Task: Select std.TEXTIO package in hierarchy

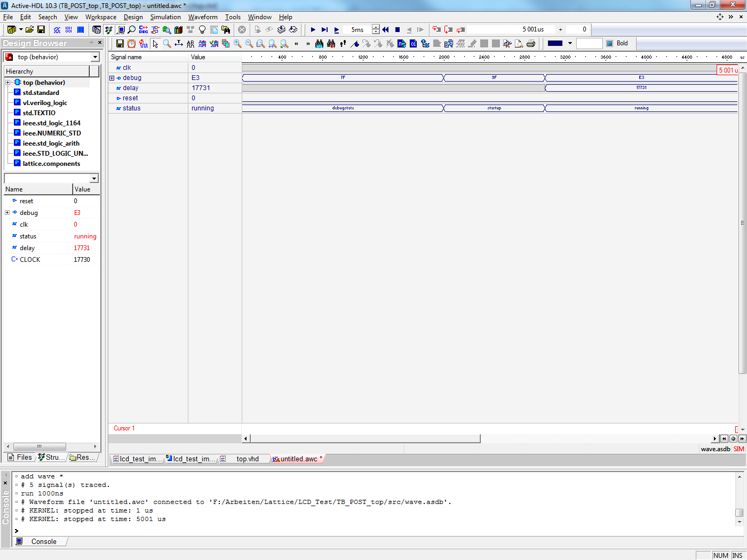Action: pos(39,113)
